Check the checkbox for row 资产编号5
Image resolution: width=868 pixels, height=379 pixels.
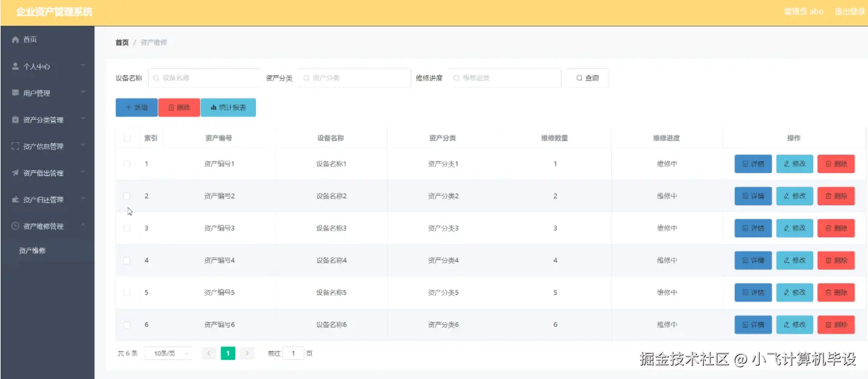click(127, 293)
